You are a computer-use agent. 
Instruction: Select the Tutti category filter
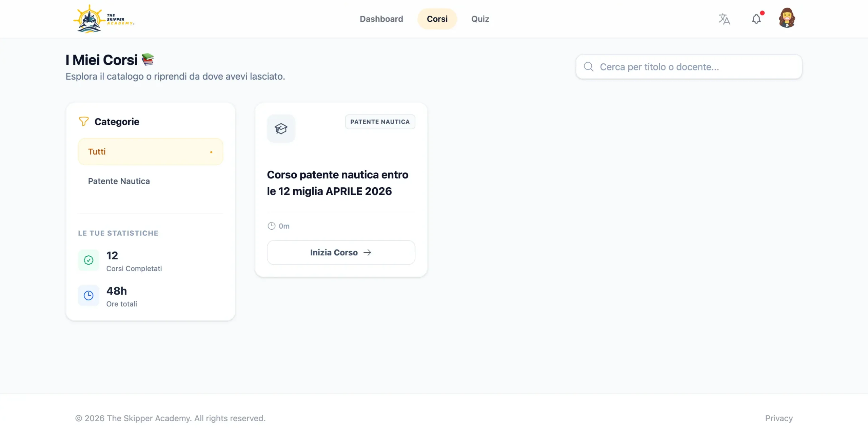[150, 152]
